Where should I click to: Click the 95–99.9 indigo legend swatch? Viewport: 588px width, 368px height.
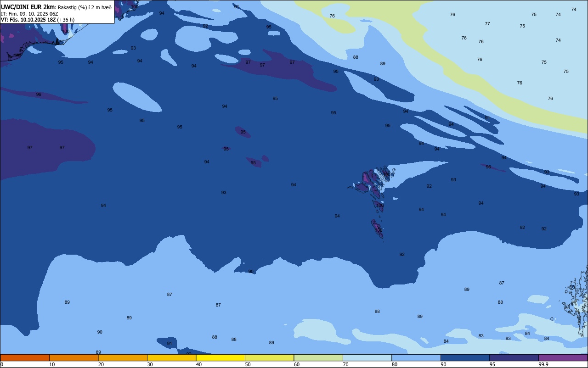(514, 357)
